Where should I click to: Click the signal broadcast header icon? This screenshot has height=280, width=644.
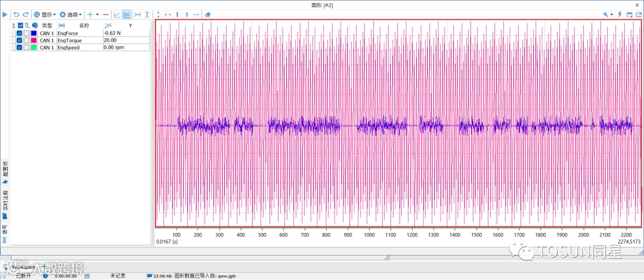pyautogui.click(x=62, y=26)
